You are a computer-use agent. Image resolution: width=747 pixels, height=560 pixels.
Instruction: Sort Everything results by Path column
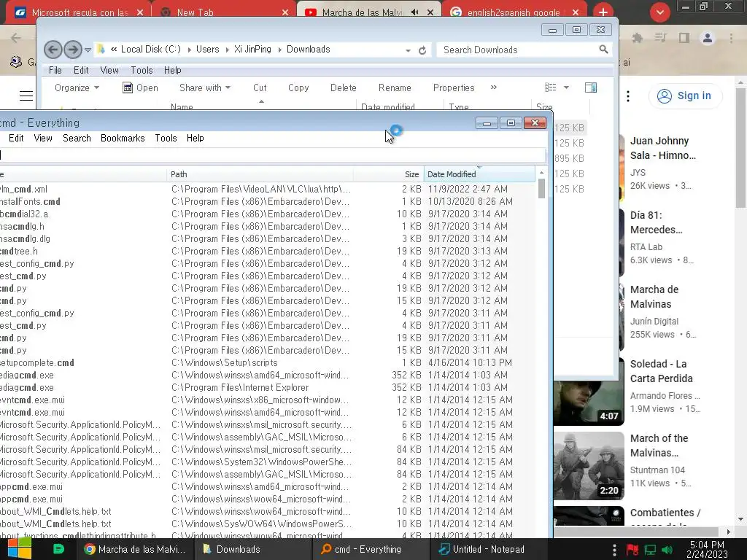coord(260,174)
